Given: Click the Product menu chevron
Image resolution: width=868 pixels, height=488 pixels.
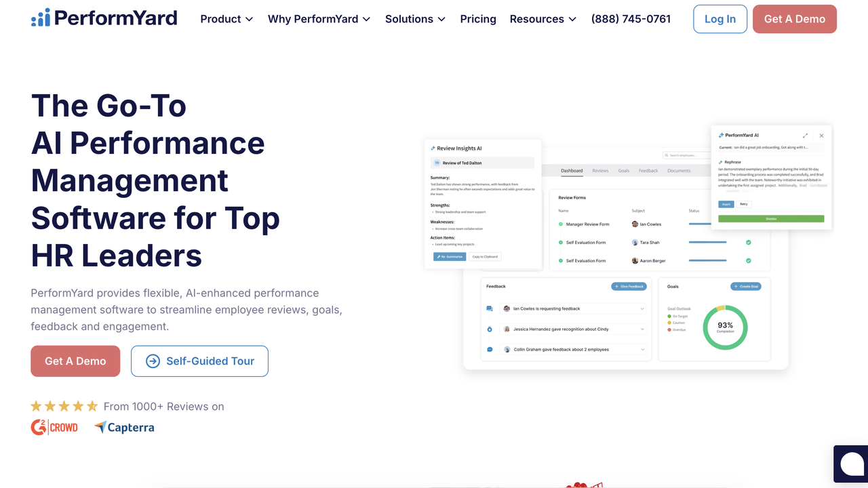Looking at the screenshot, I should click(249, 20).
